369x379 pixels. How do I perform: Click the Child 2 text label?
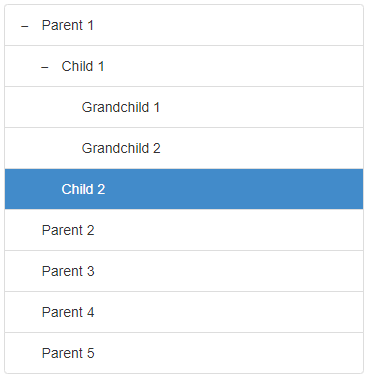click(83, 189)
